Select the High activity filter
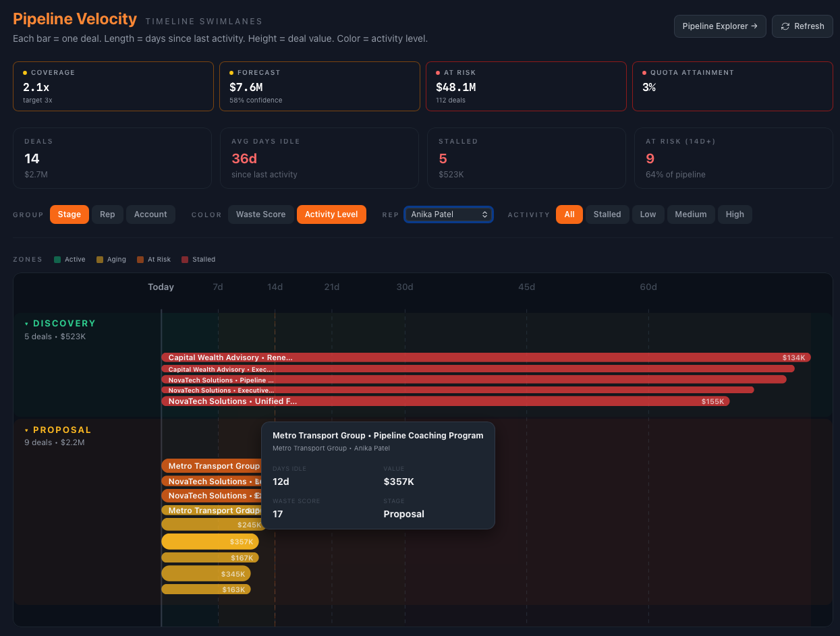840x636 pixels. (735, 214)
